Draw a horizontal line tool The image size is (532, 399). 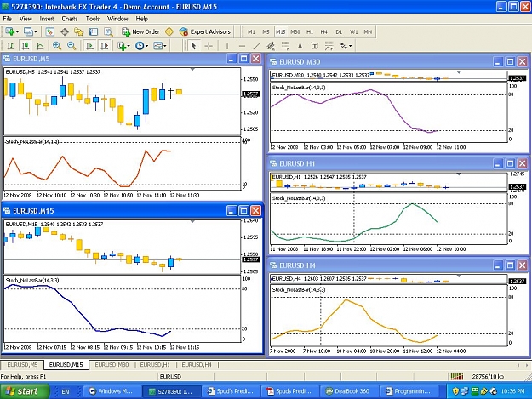tap(242, 46)
